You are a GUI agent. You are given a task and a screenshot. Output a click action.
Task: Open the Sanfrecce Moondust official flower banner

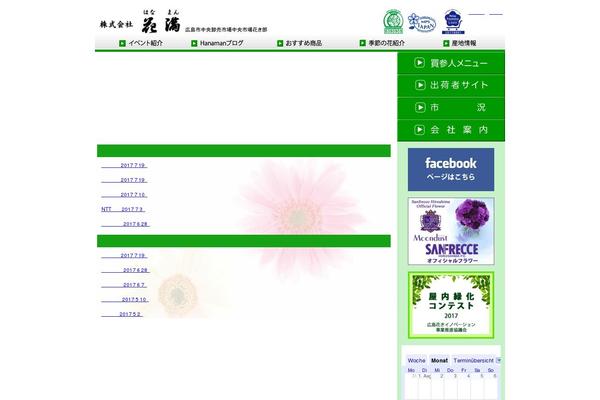(451, 231)
